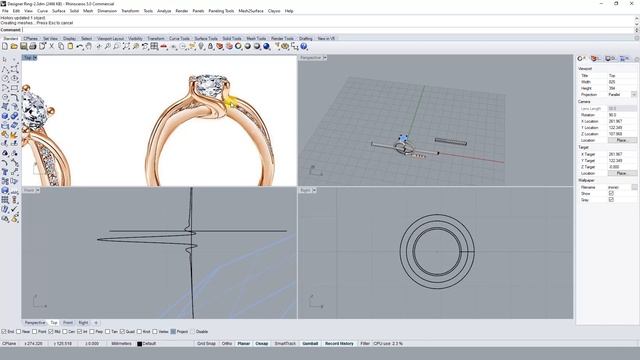Click the black Default layer color swatch
This screenshot has height=360, width=640.
point(139,344)
